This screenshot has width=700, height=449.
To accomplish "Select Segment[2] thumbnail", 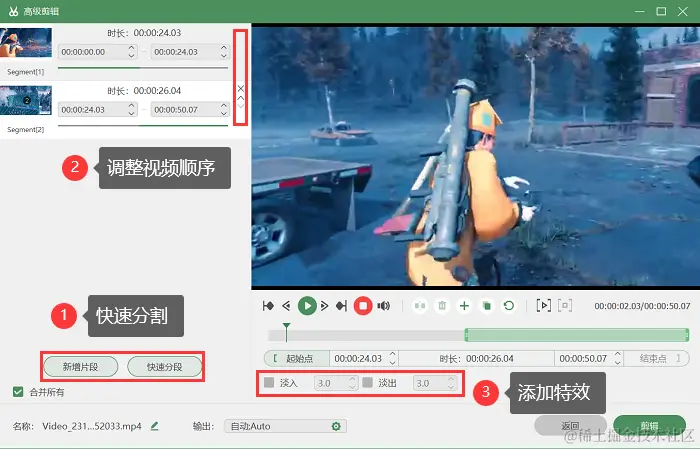I will point(26,100).
